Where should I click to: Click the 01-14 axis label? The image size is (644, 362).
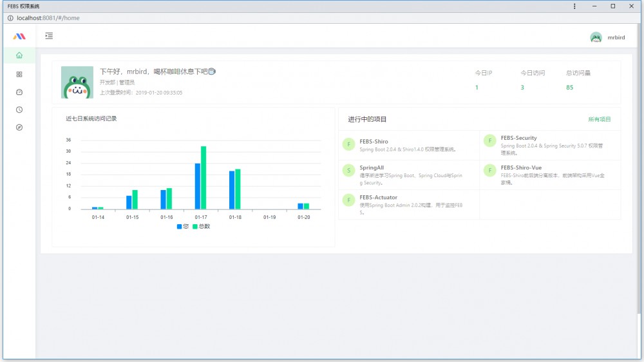(x=98, y=217)
